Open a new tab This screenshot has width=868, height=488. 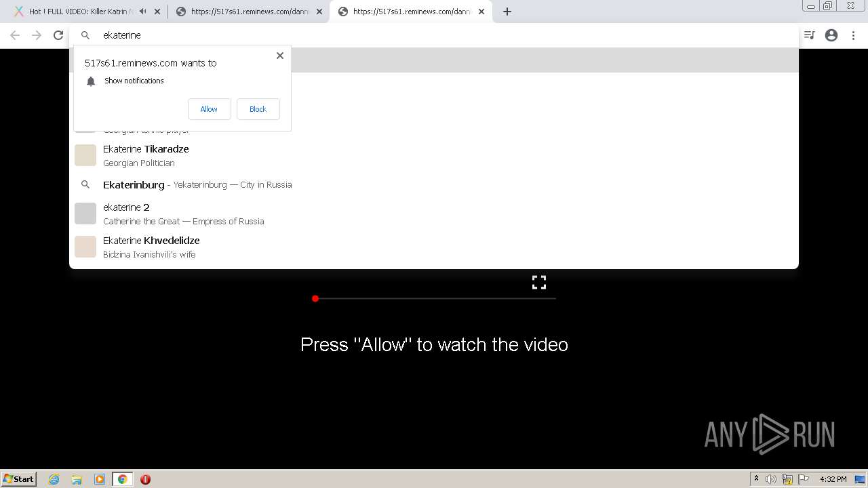[x=507, y=12]
